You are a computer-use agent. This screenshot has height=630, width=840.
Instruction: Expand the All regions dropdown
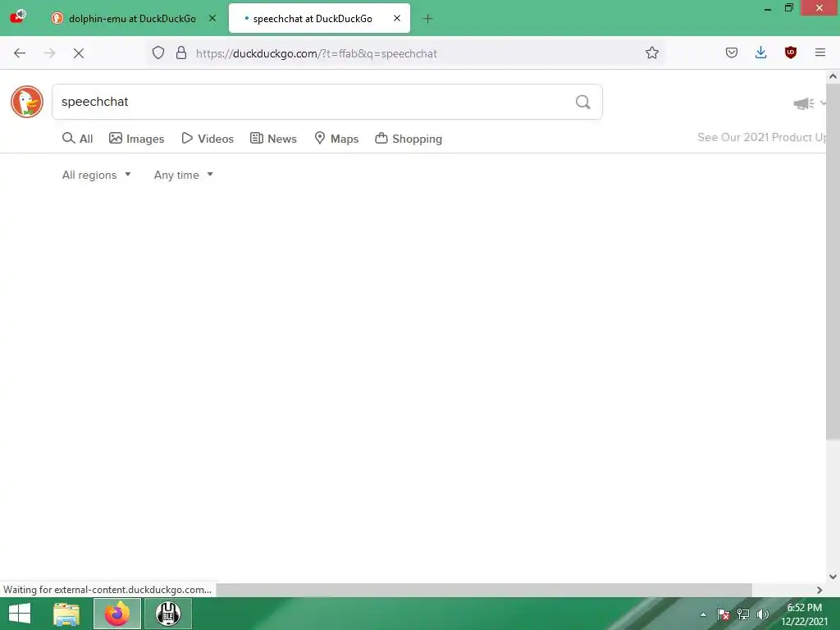coord(97,176)
